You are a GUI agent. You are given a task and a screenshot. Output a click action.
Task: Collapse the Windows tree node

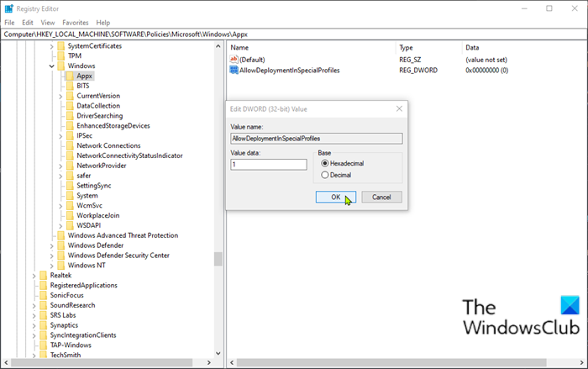pos(52,66)
